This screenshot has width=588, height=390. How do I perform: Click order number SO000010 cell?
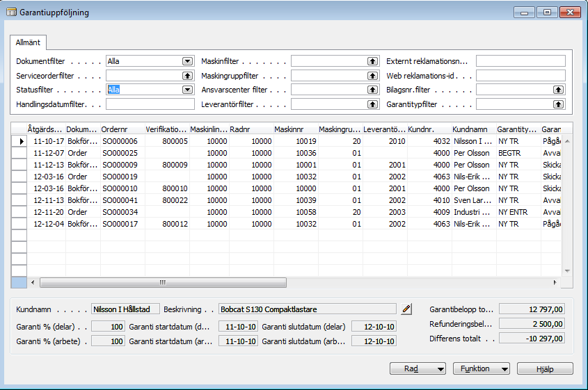pyautogui.click(x=122, y=188)
